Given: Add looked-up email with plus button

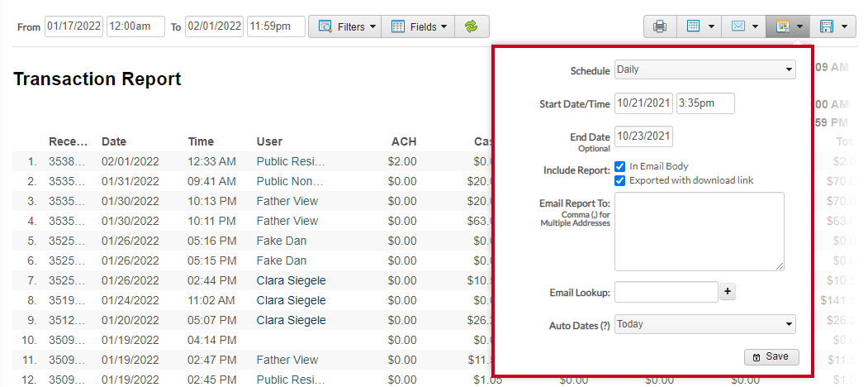Looking at the screenshot, I should tap(728, 292).
